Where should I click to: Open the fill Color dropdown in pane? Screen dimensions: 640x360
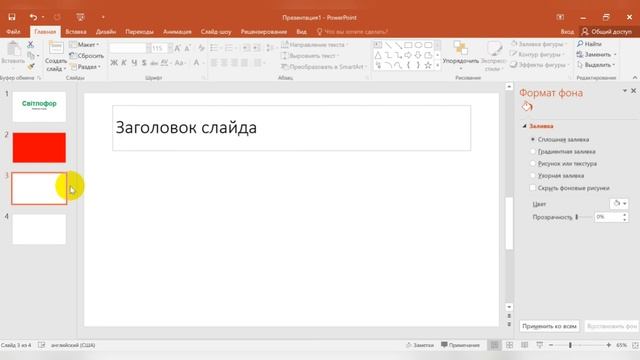point(619,203)
